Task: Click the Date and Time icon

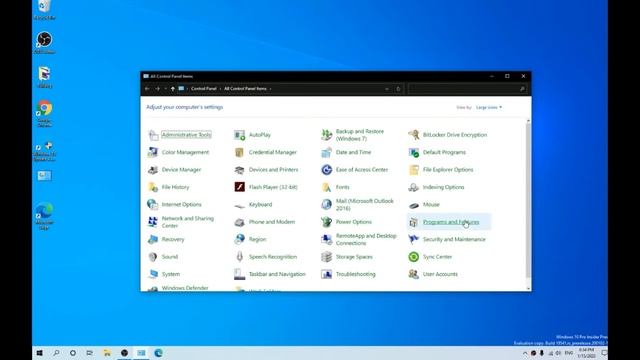Action: [x=327, y=152]
